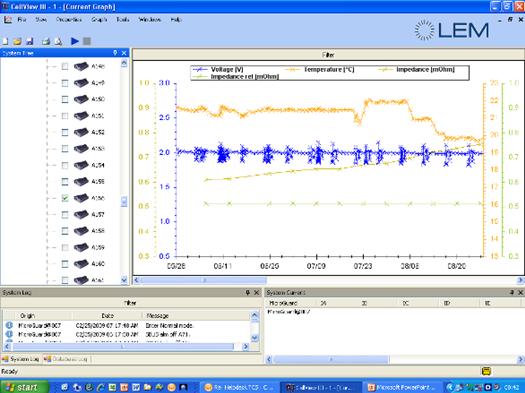Click the Windows Start button
Viewport: 525px width, 393px height.
click(23, 387)
